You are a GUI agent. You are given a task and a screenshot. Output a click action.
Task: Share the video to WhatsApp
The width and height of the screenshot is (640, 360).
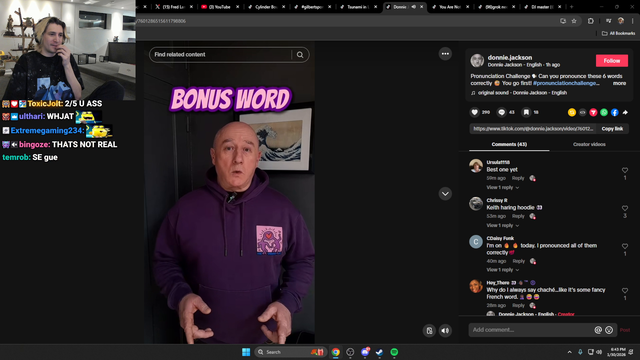pyautogui.click(x=604, y=112)
